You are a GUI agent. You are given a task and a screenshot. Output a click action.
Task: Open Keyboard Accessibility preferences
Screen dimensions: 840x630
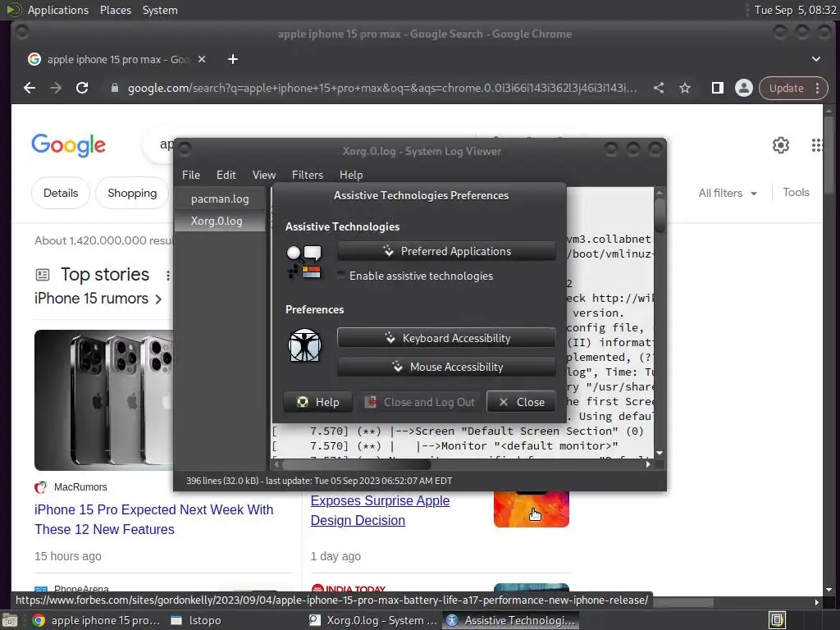click(446, 338)
